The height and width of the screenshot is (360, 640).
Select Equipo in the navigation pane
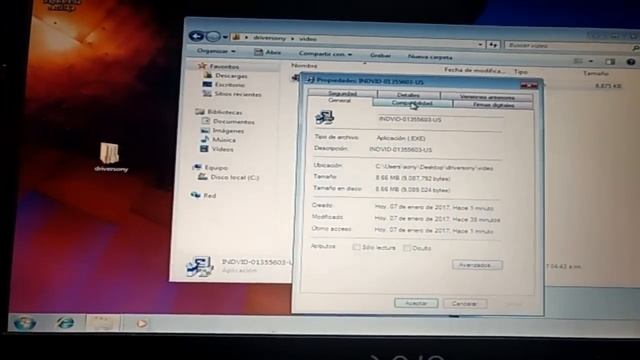(x=216, y=168)
